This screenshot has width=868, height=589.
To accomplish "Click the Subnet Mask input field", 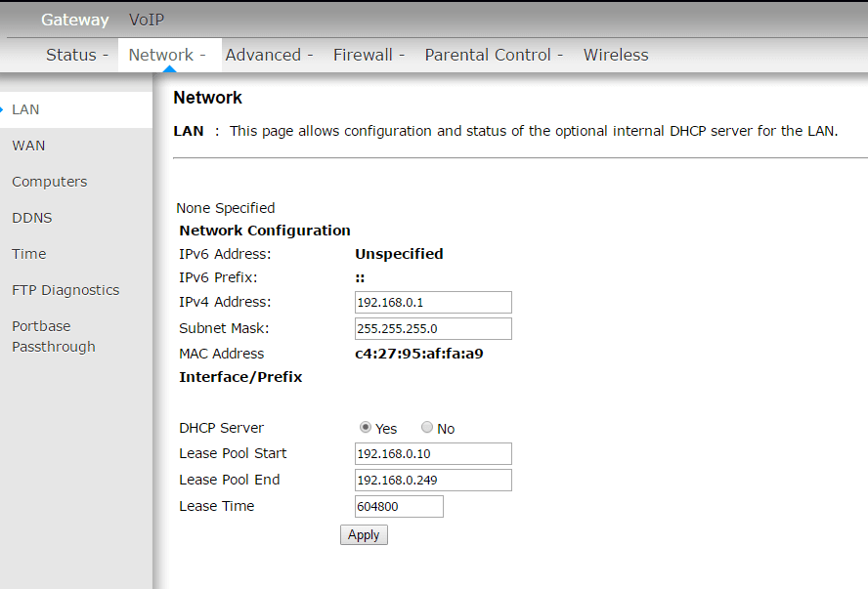I will point(433,328).
